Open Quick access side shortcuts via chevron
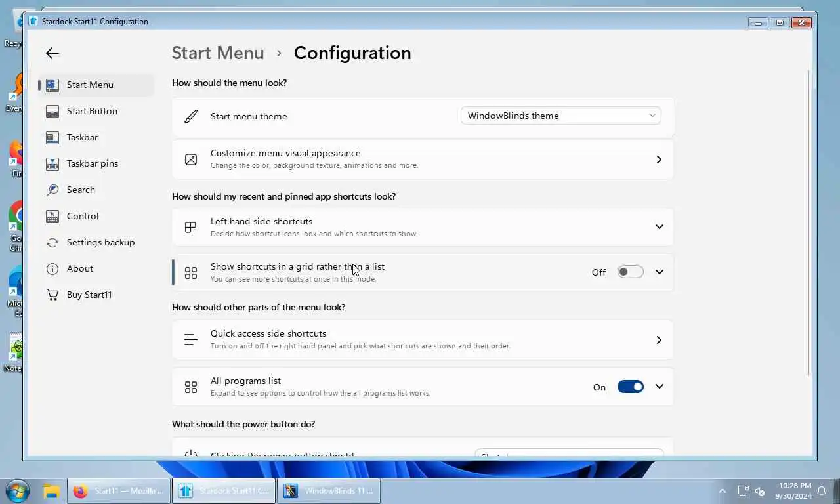Image resolution: width=840 pixels, height=504 pixels. coord(659,340)
